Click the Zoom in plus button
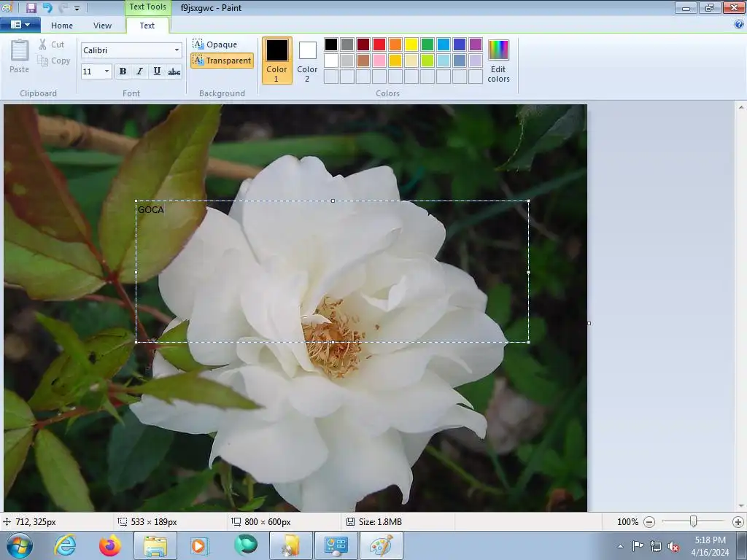This screenshot has width=747, height=560. coord(738,522)
